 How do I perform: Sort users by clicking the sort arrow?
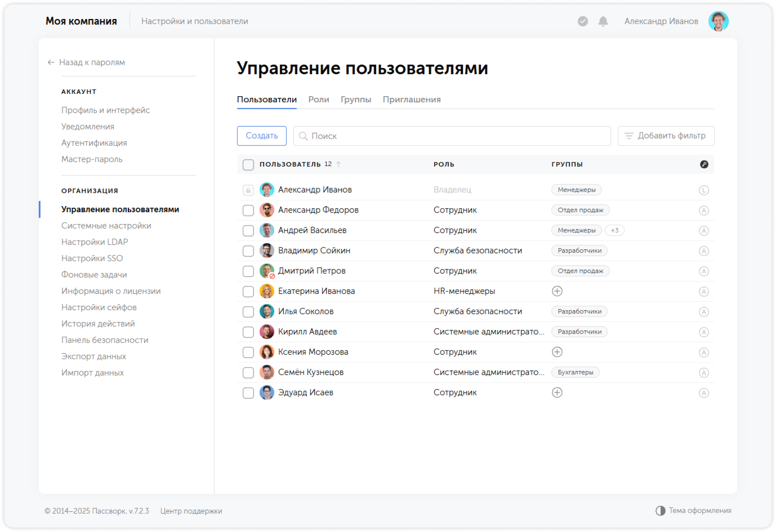coord(339,164)
